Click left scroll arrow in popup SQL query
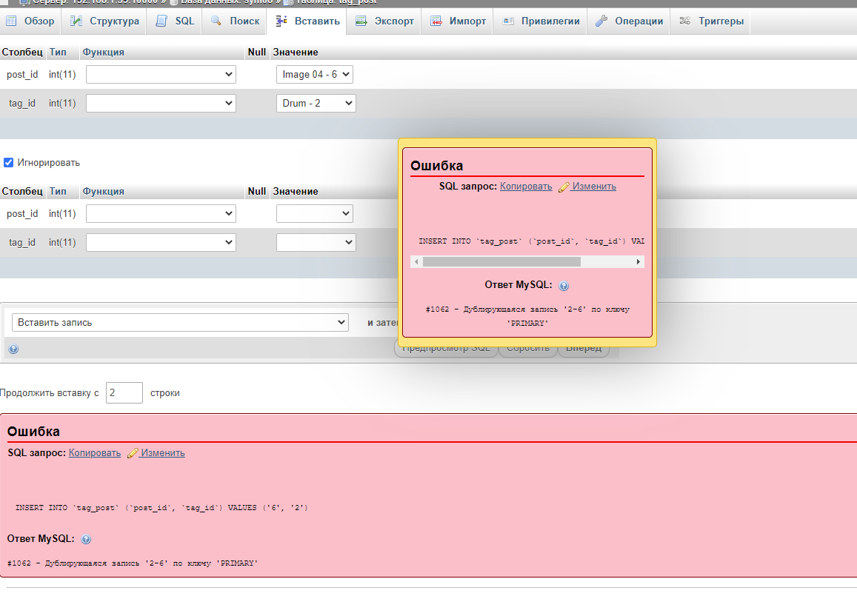 tap(416, 262)
